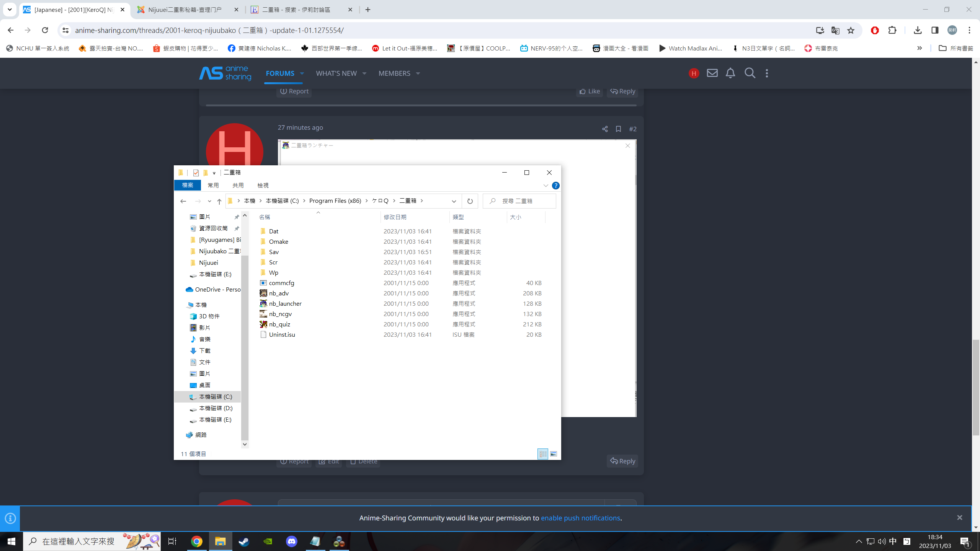Go up one folder level
Viewport: 980px width, 551px height.
point(219,201)
